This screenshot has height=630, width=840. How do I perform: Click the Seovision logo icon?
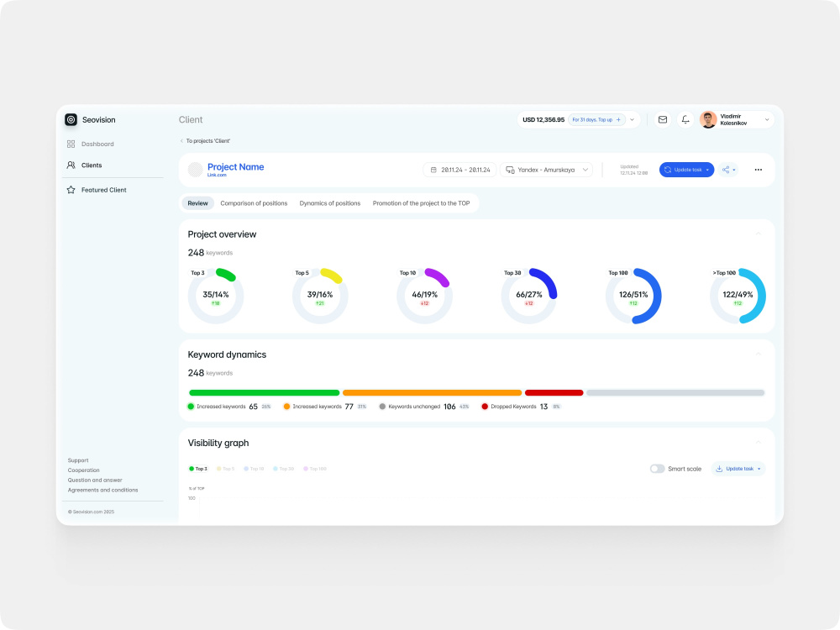(x=71, y=119)
